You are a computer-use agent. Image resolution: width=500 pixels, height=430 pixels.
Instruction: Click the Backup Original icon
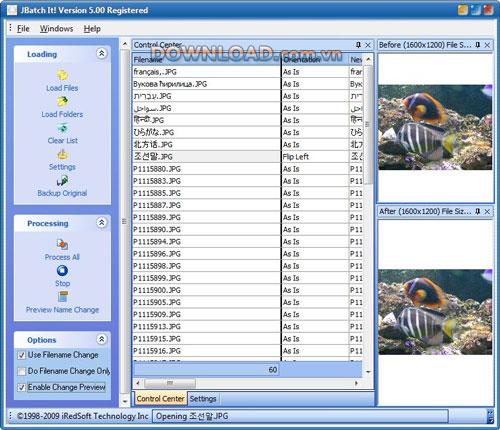click(62, 180)
